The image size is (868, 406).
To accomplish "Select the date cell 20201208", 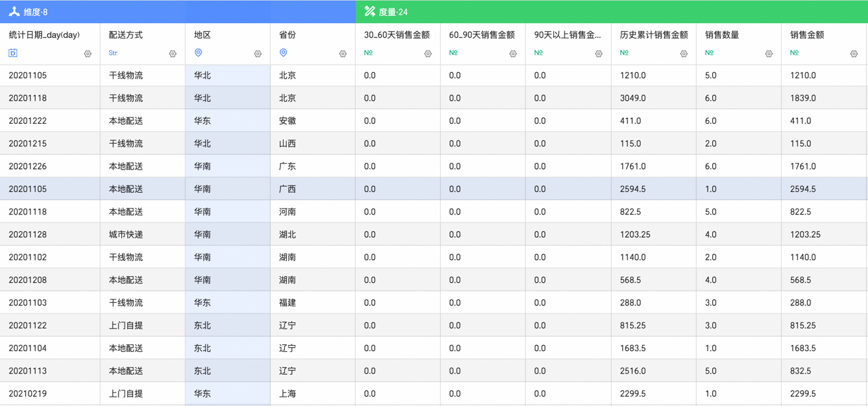I will [50, 280].
